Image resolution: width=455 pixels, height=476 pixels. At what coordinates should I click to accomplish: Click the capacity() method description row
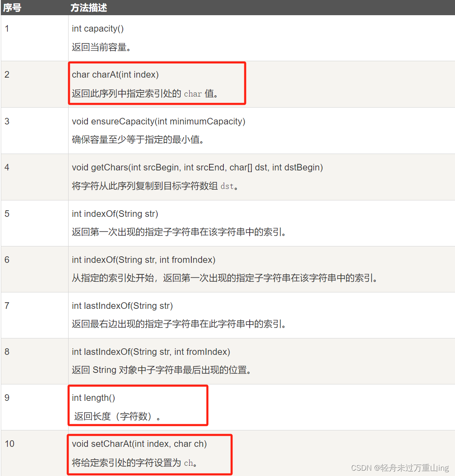[x=98, y=28]
